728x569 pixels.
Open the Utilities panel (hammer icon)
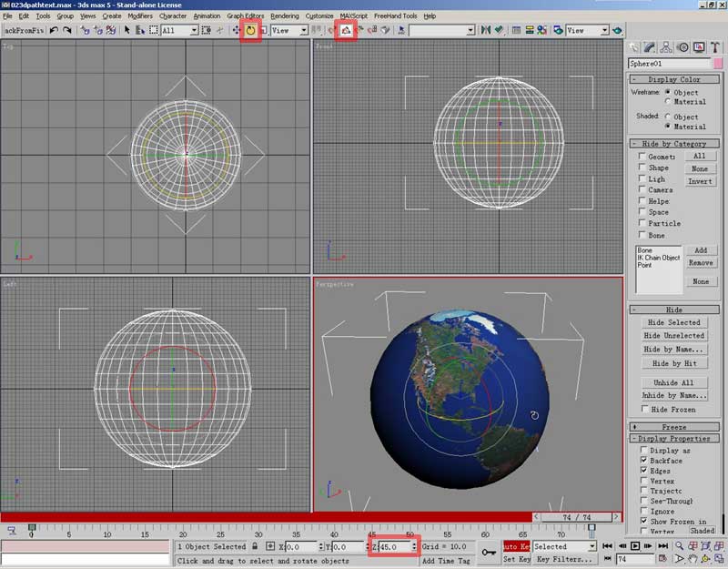click(713, 47)
